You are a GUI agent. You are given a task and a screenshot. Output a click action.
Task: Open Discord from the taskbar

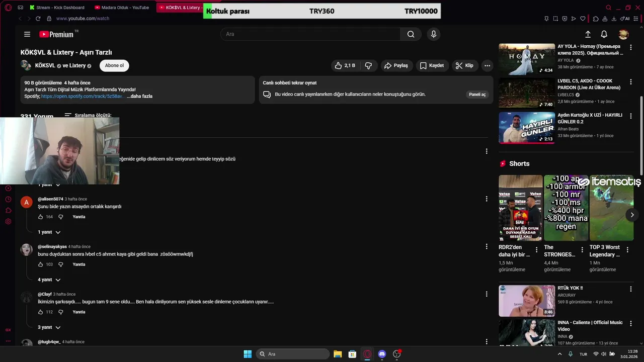(x=382, y=354)
